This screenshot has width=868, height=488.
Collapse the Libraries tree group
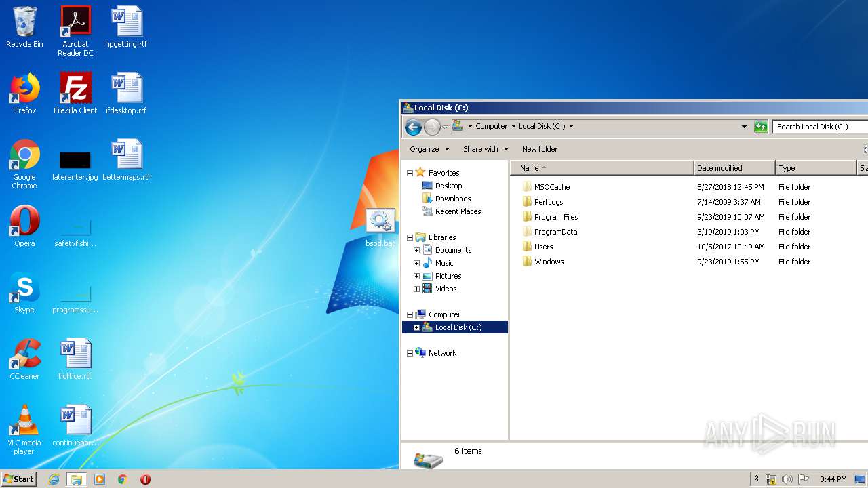tap(410, 237)
